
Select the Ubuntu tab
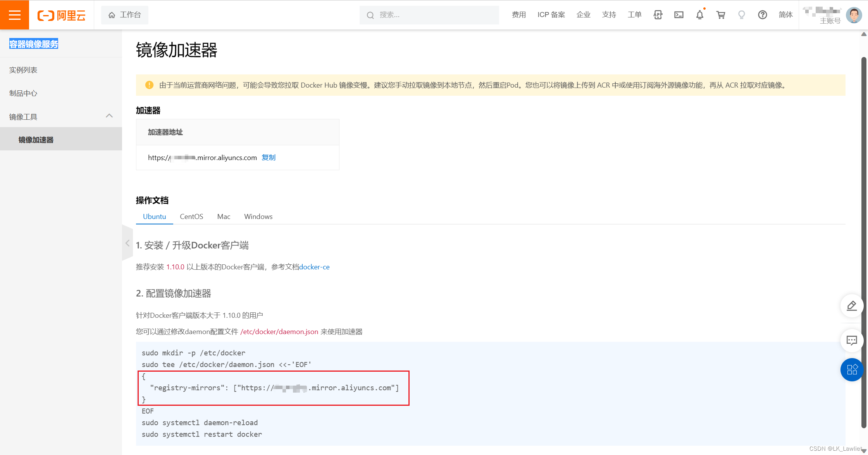(x=154, y=217)
